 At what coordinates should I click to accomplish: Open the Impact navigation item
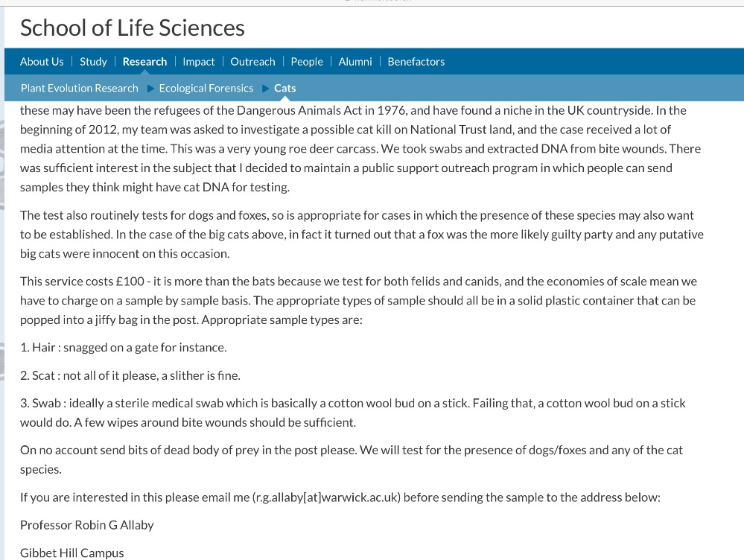tap(199, 61)
